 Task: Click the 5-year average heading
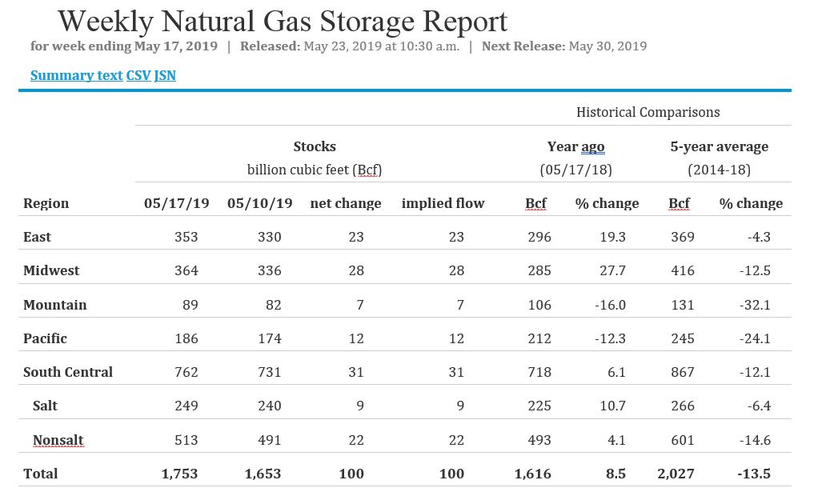pos(719,146)
